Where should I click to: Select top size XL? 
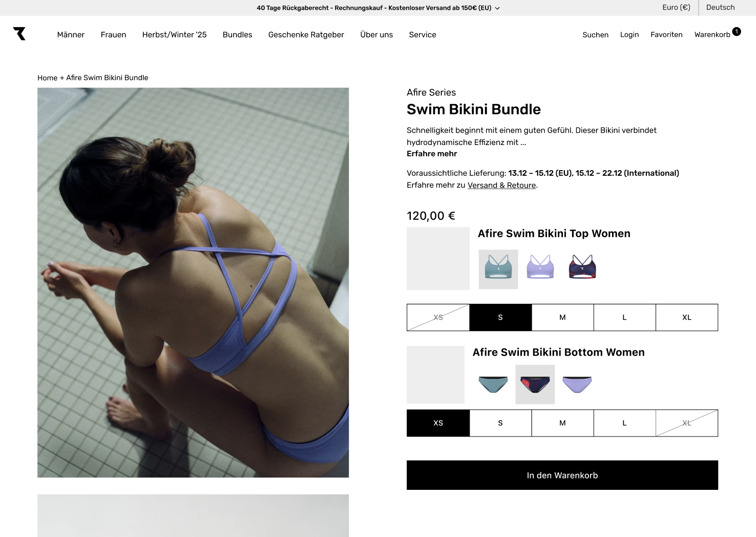pos(687,318)
